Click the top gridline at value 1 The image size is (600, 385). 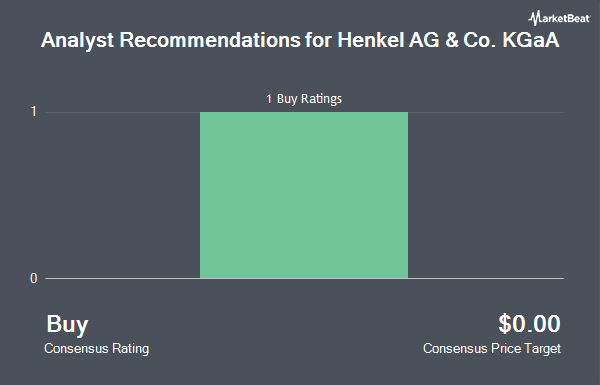click(x=304, y=112)
